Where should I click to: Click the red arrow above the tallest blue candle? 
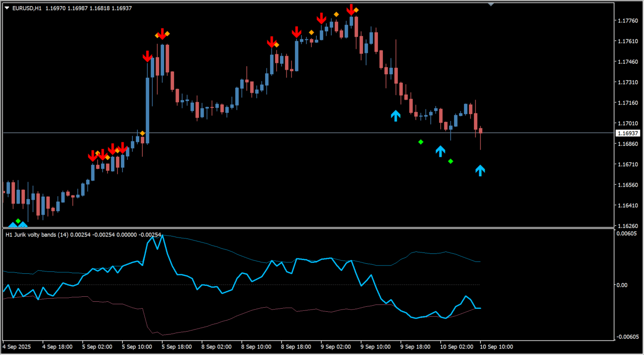(x=148, y=56)
